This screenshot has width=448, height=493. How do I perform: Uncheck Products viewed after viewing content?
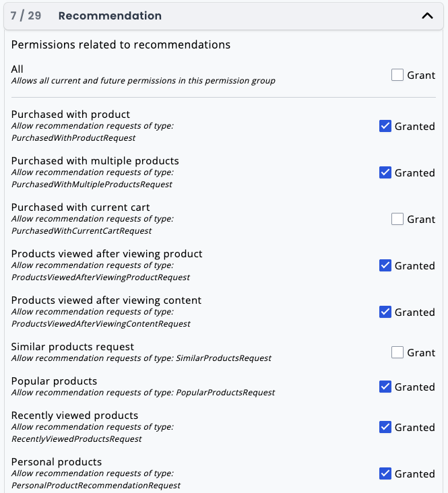(385, 312)
